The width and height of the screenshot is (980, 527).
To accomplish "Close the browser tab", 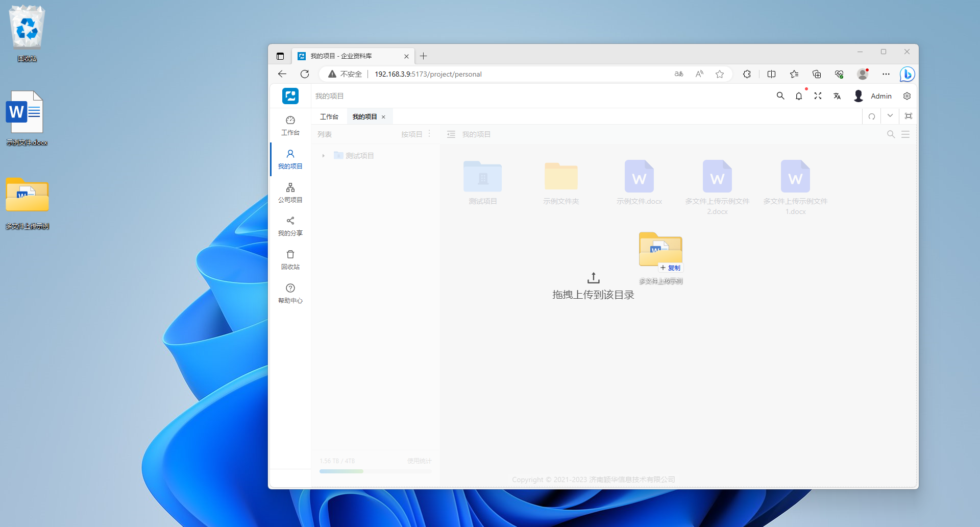I will coord(406,56).
